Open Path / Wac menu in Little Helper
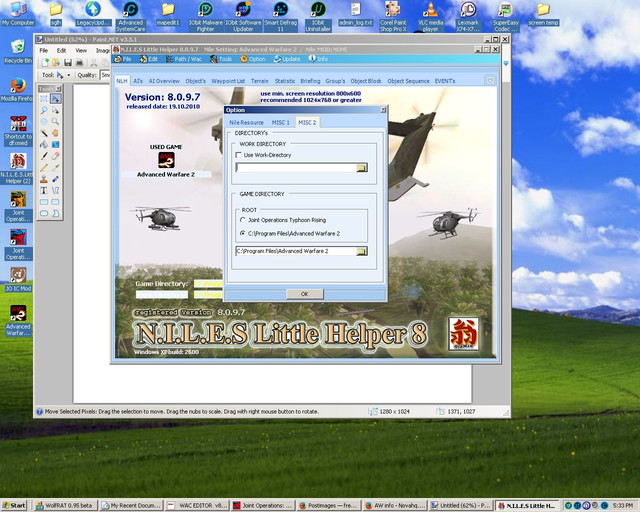 click(x=184, y=59)
